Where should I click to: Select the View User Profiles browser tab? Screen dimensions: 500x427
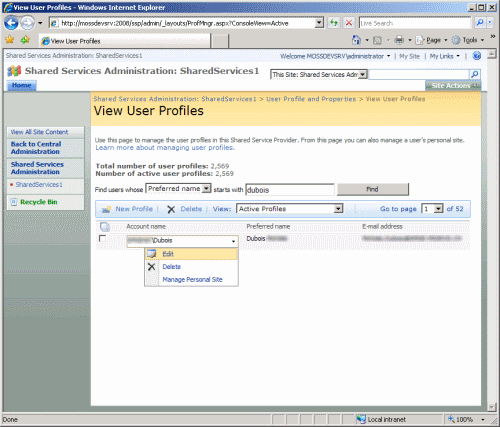click(x=125, y=41)
